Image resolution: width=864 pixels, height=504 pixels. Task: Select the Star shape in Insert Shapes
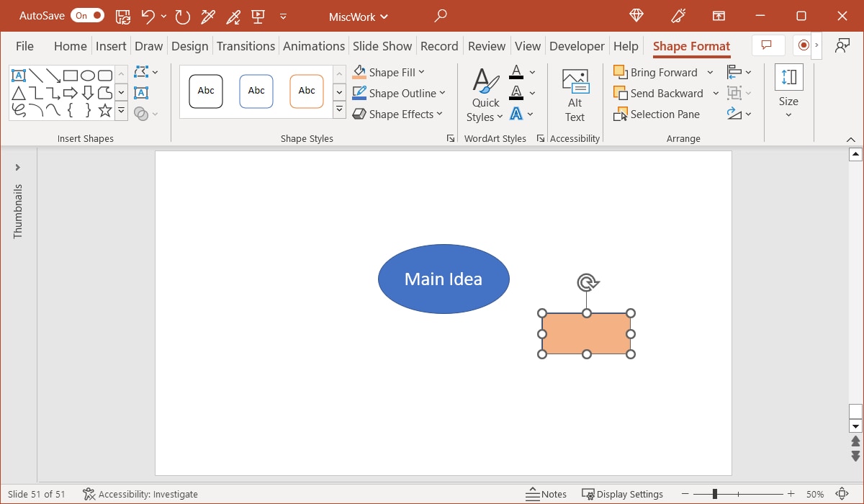coord(104,110)
